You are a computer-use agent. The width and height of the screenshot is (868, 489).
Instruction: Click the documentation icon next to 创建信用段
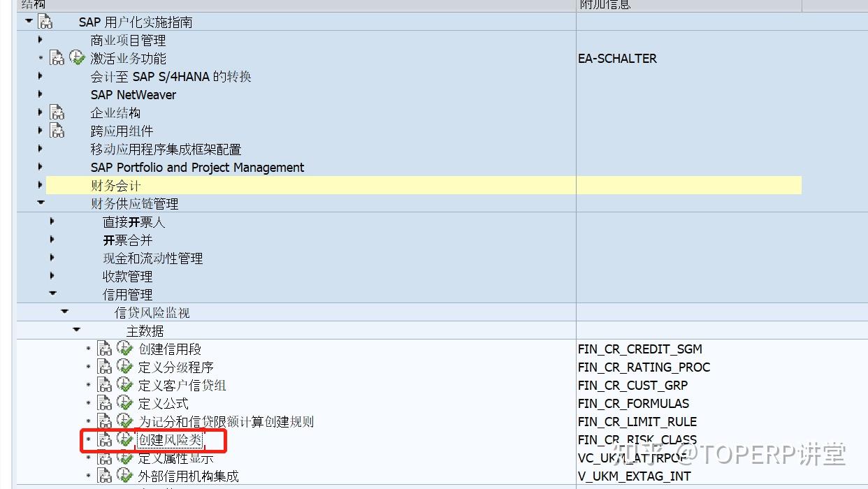[x=103, y=349]
